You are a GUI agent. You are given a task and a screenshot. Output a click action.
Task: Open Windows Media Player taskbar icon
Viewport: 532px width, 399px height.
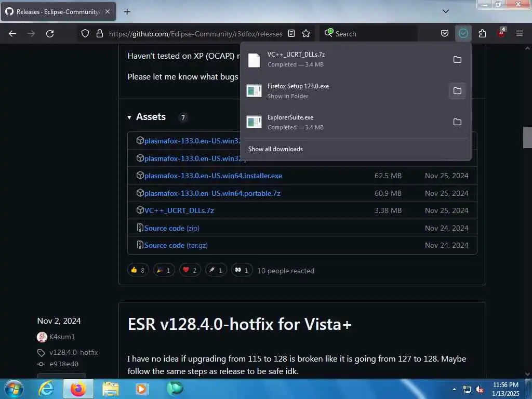click(142, 389)
